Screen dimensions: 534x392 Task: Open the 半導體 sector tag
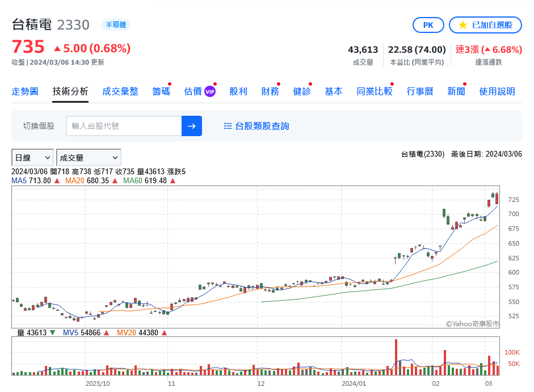(x=116, y=25)
